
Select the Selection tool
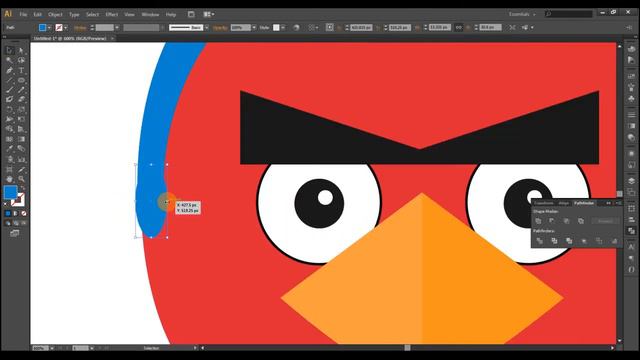(9, 50)
